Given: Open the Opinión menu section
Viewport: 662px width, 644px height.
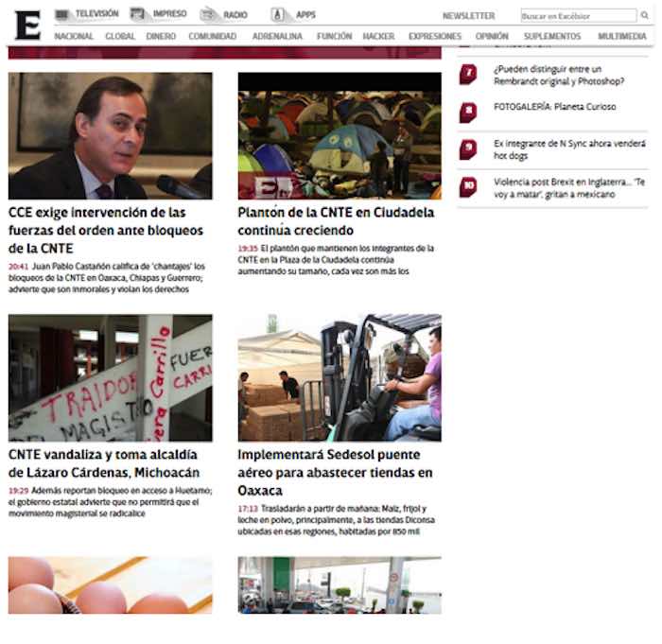Looking at the screenshot, I should click(492, 36).
